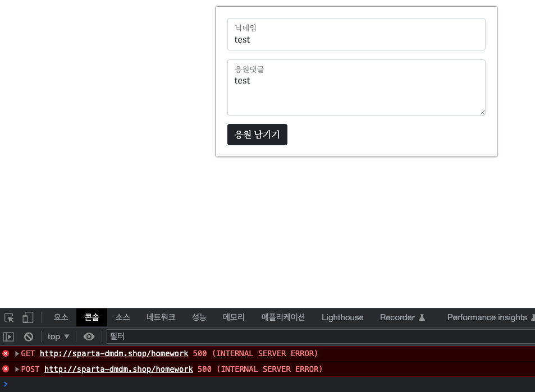Open live expression eye icon
Screen dimensions: 535x392
pyautogui.click(x=89, y=337)
